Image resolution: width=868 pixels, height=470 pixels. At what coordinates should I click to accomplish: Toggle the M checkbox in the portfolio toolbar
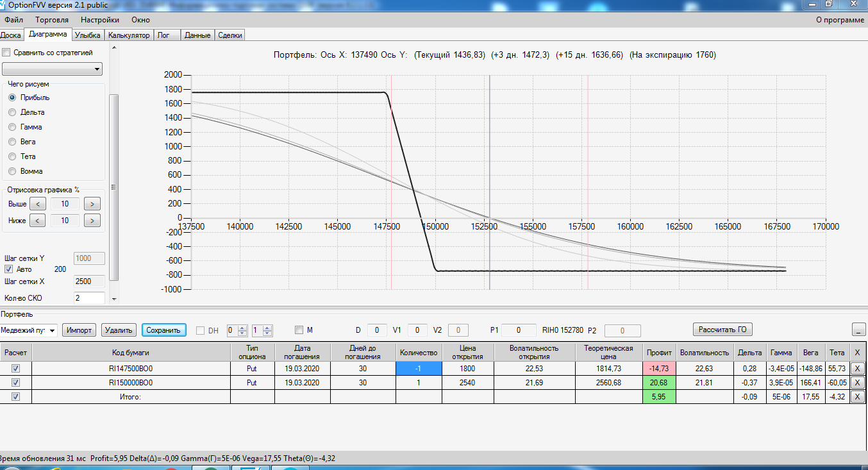click(299, 330)
